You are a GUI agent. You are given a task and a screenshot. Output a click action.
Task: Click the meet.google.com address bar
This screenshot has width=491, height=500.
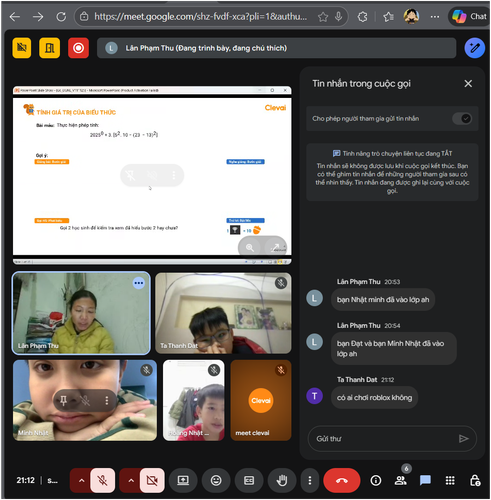200,17
